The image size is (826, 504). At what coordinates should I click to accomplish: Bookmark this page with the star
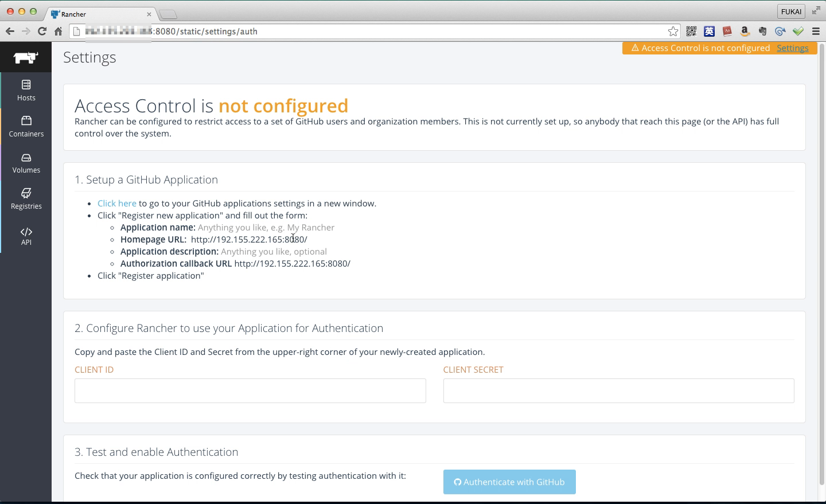point(673,32)
